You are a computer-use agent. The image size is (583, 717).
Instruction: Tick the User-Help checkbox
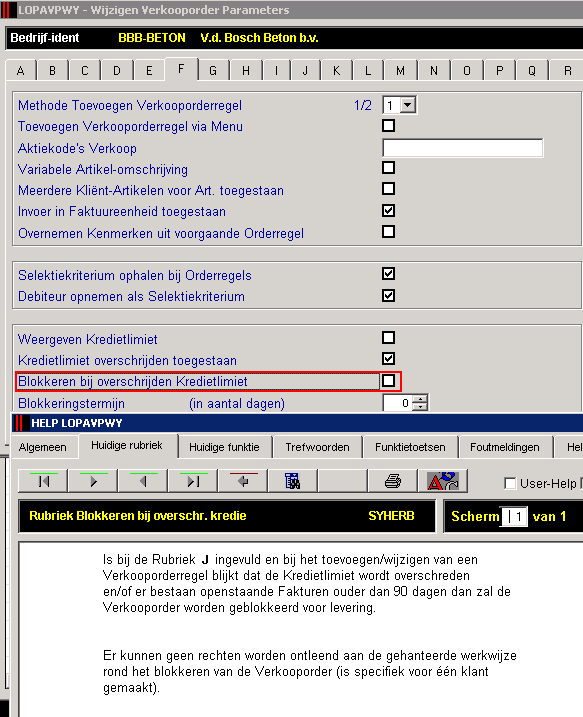click(x=510, y=483)
